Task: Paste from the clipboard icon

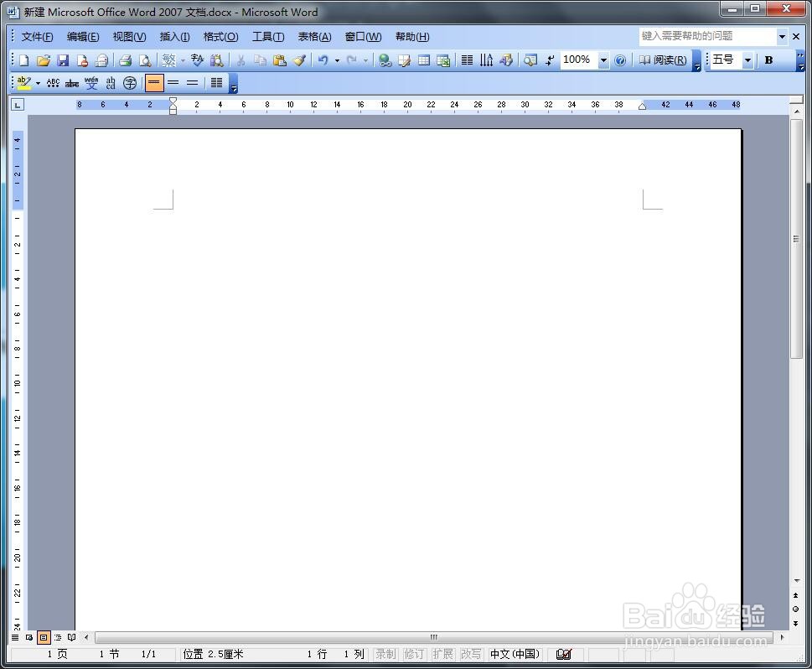Action: [280, 60]
